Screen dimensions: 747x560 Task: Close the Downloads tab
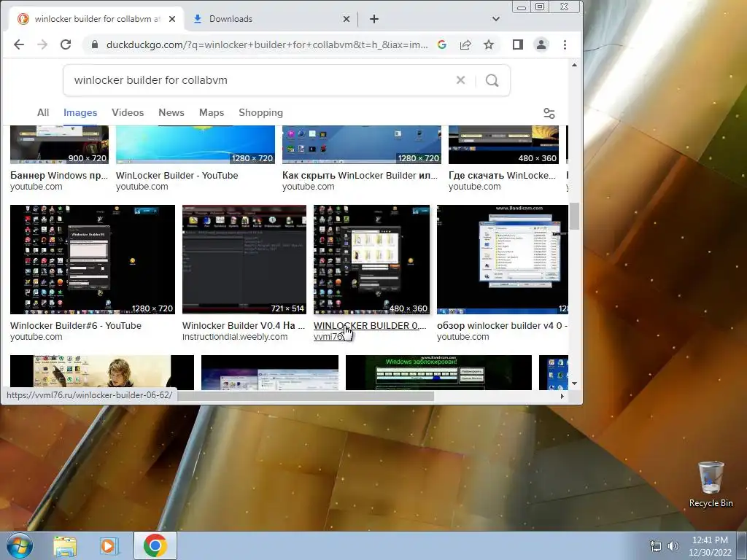tap(347, 19)
